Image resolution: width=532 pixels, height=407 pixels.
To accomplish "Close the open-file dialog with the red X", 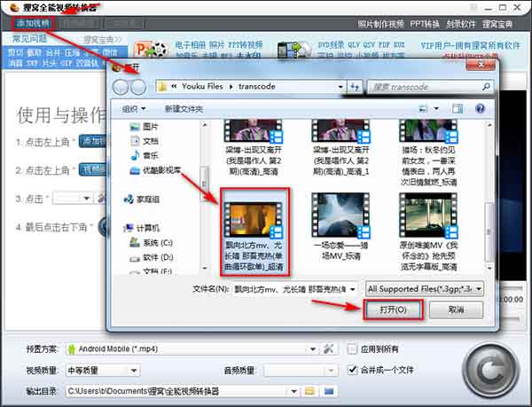I will point(480,64).
